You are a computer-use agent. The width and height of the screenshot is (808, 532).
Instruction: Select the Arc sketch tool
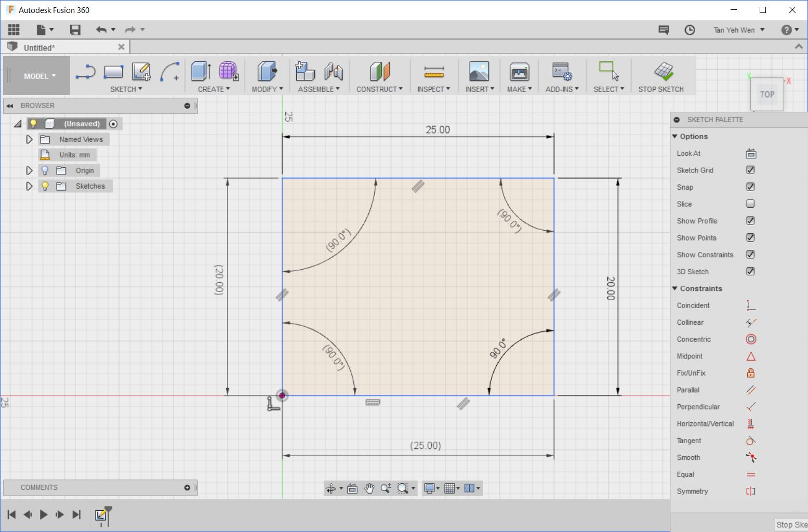169,72
